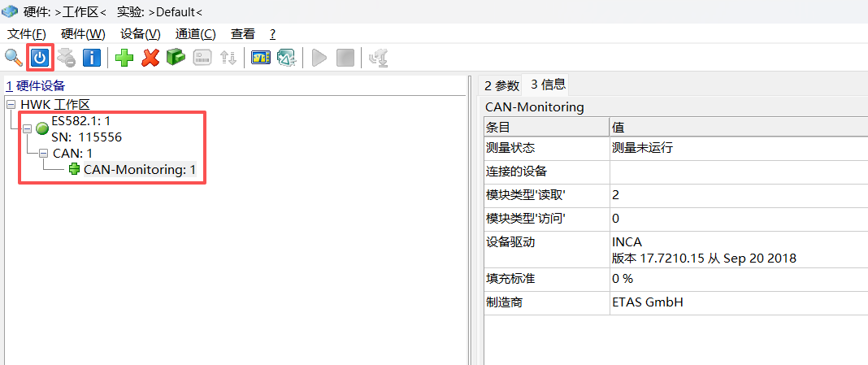Screen dimensions: 868x365
Task: Click the 填充标准 row label
Action: [510, 278]
